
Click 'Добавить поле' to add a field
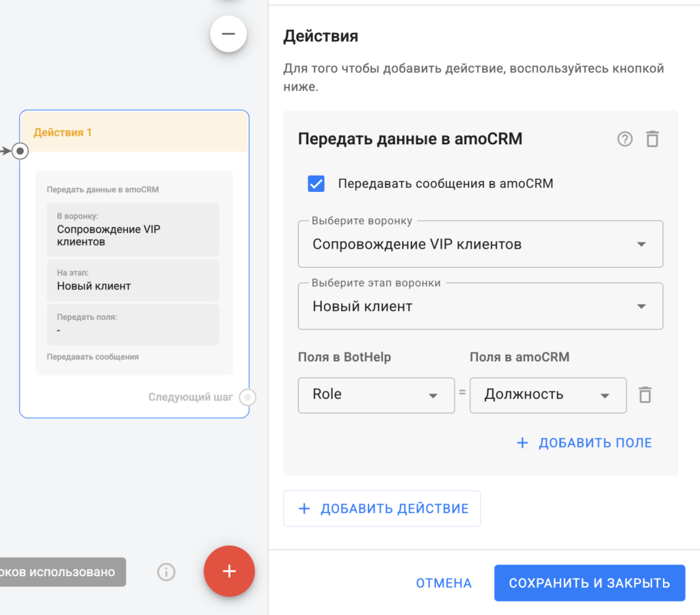584,443
